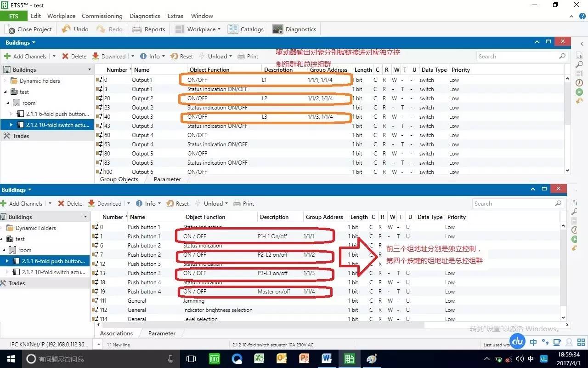Switch to the Parameter tab in upper panel

167,179
